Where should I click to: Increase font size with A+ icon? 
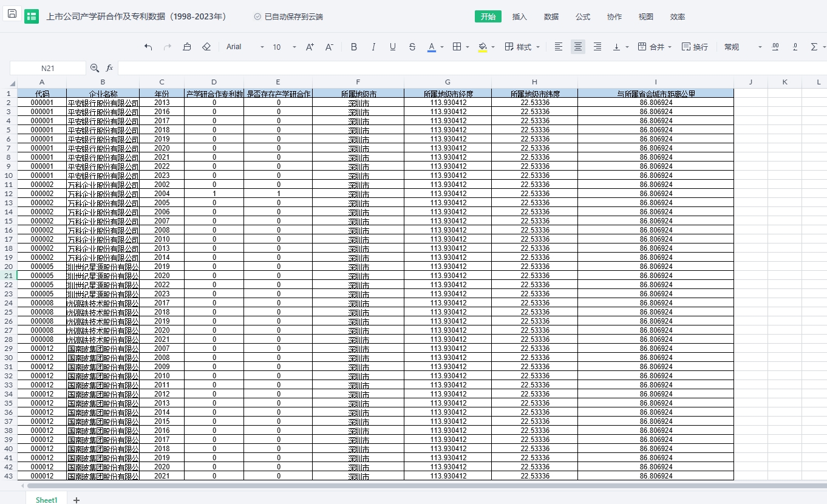pyautogui.click(x=310, y=47)
